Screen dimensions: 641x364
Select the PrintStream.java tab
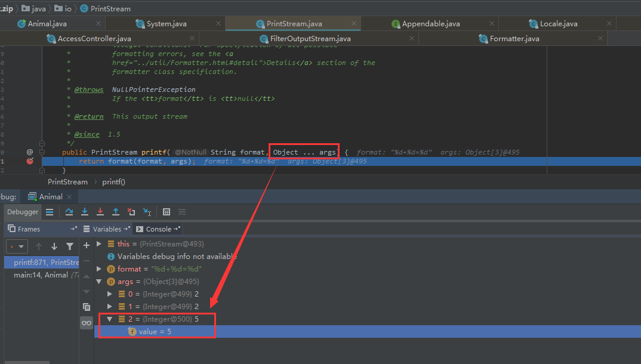pyautogui.click(x=294, y=24)
